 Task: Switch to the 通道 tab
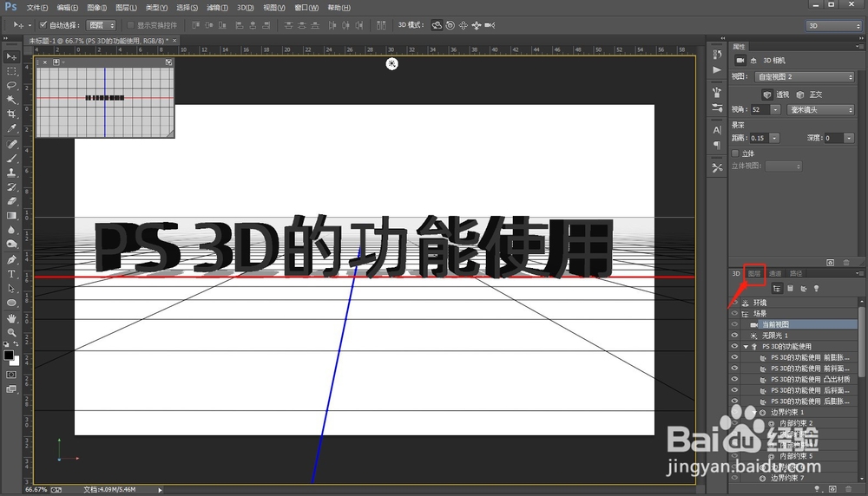(775, 273)
